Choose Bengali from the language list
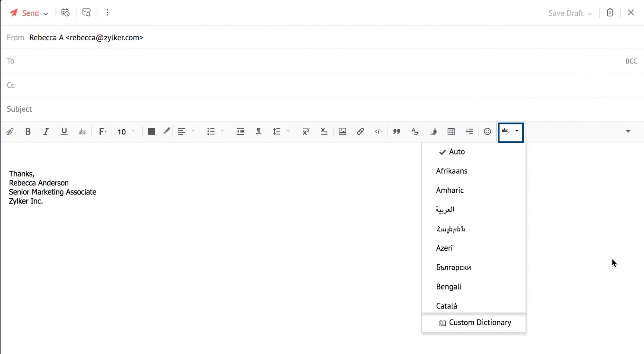 [x=449, y=287]
